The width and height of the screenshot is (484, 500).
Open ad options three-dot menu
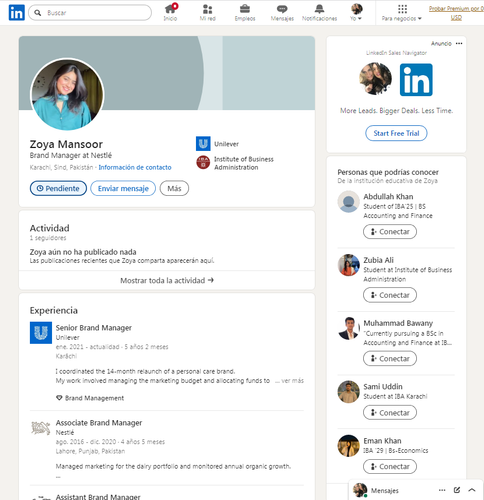point(459,43)
